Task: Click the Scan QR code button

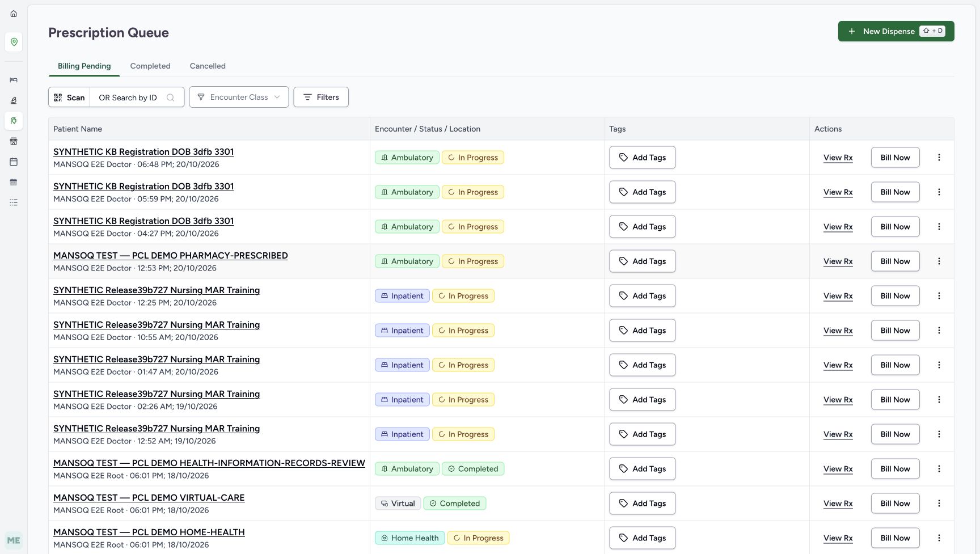Action: click(x=69, y=98)
